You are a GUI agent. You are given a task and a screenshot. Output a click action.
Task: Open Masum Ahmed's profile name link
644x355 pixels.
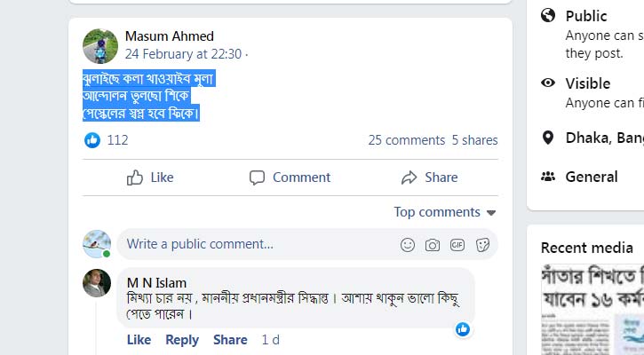point(170,36)
